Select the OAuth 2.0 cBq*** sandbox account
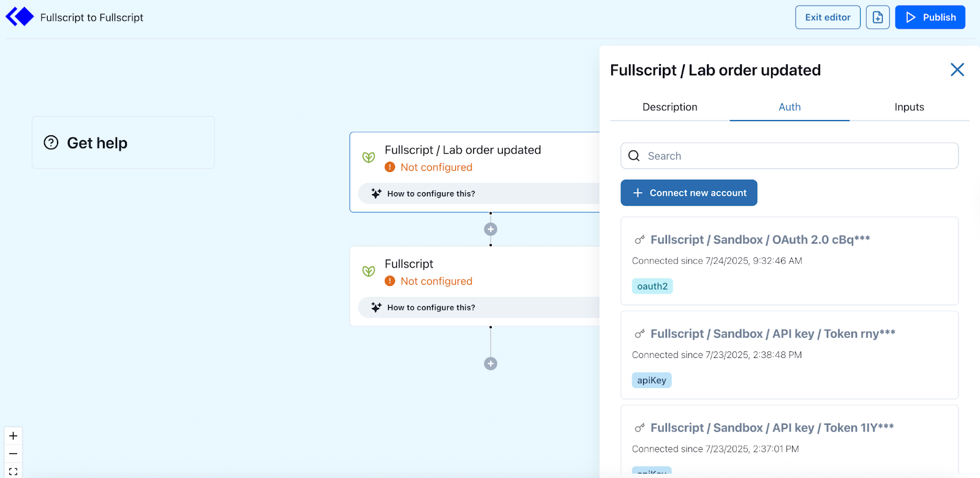Viewport: 980px width, 478px height. pos(789,261)
